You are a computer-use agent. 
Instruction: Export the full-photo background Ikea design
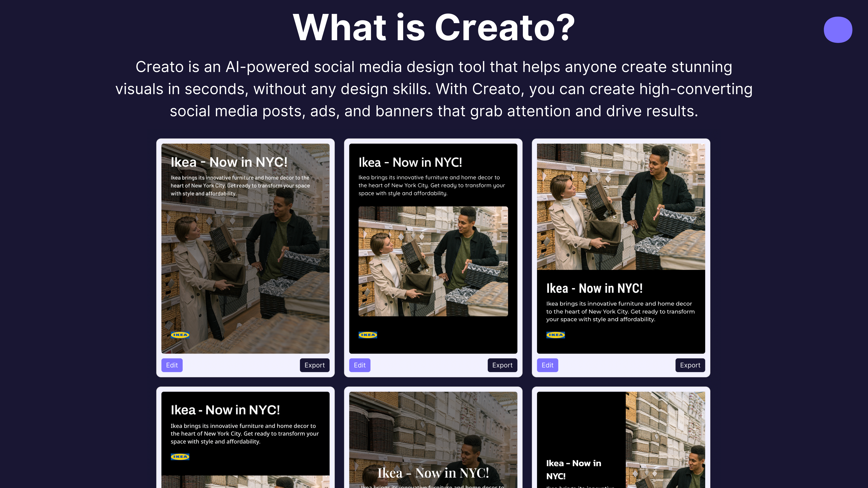(314, 365)
